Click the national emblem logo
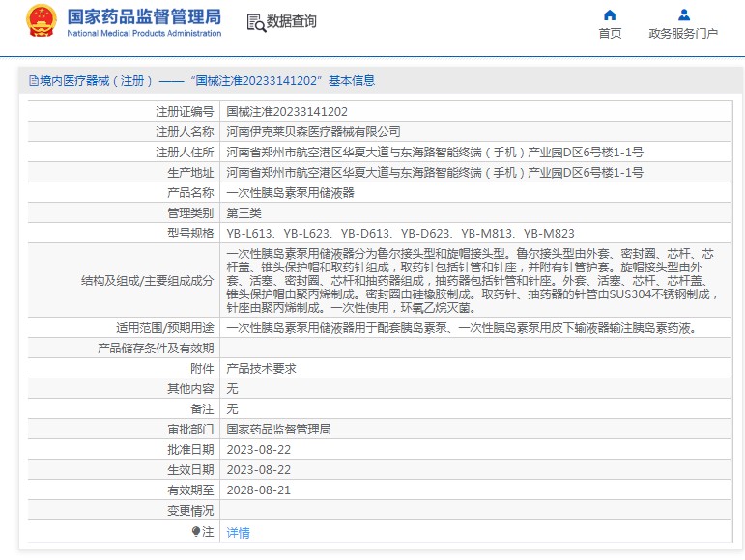The width and height of the screenshot is (745, 560). (x=42, y=21)
